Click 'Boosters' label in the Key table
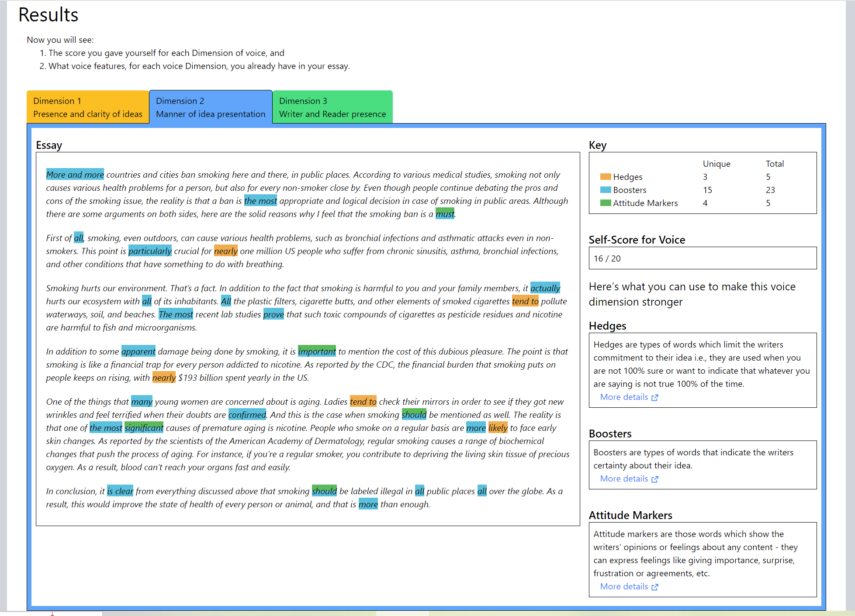The width and height of the screenshot is (855, 616). click(x=630, y=190)
